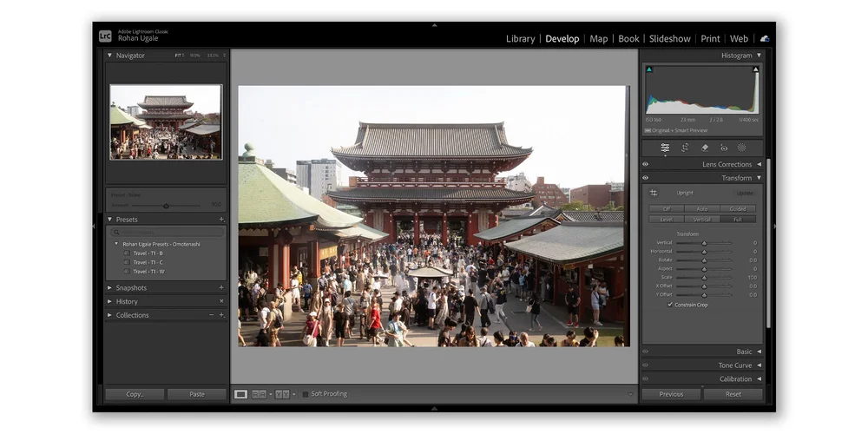Viewport: 868px width, 434px height.
Task: Select the Healing eraser tool icon
Action: (705, 148)
